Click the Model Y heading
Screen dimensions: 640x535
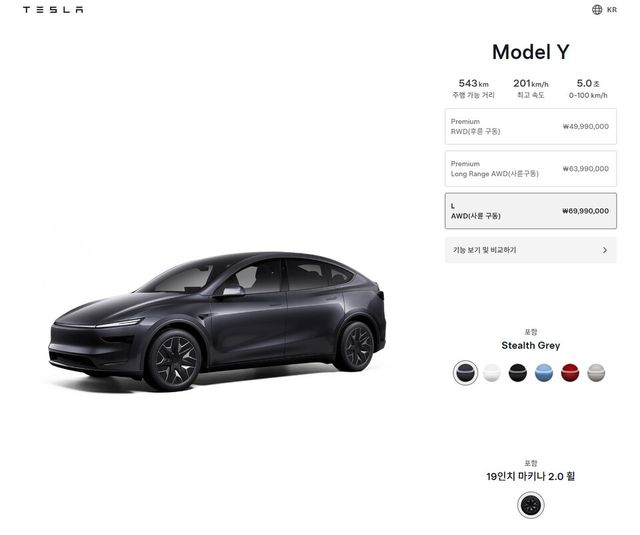tap(531, 52)
